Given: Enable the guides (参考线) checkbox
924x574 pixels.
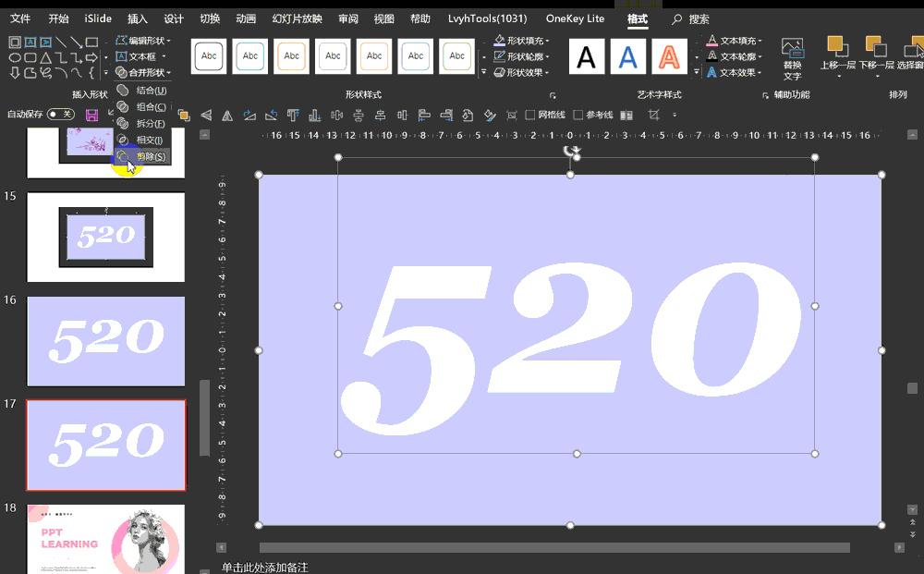Looking at the screenshot, I should 578,116.
